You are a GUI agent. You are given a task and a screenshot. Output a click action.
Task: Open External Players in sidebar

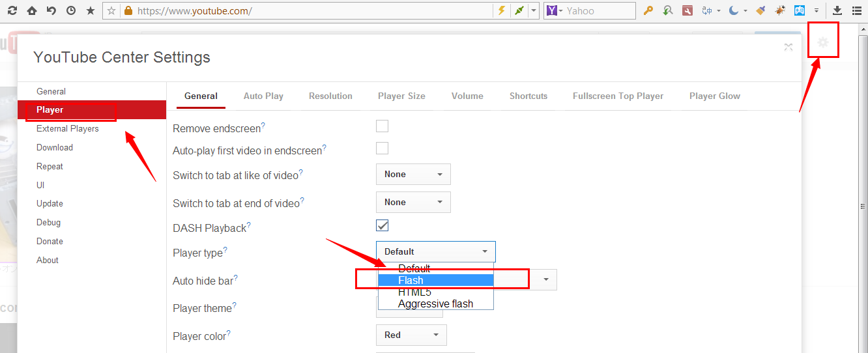coord(92,128)
